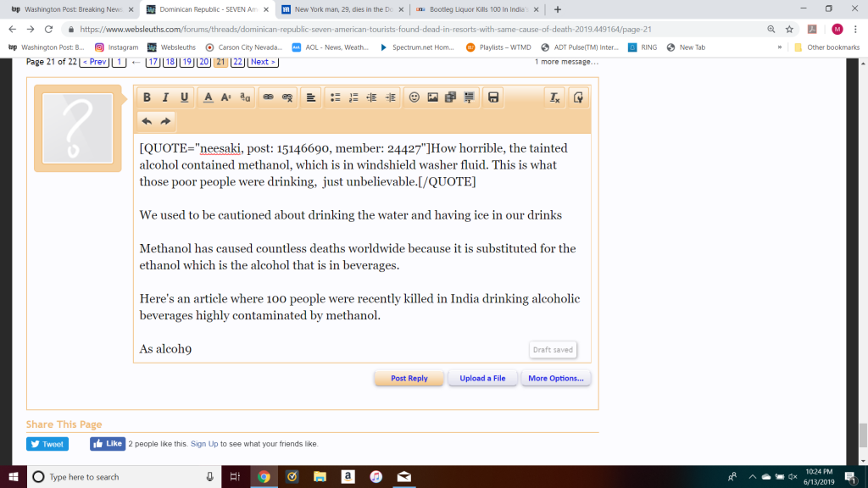The image size is (868, 488).
Task: Insert an unordered bullet list
Action: pyautogui.click(x=335, y=97)
